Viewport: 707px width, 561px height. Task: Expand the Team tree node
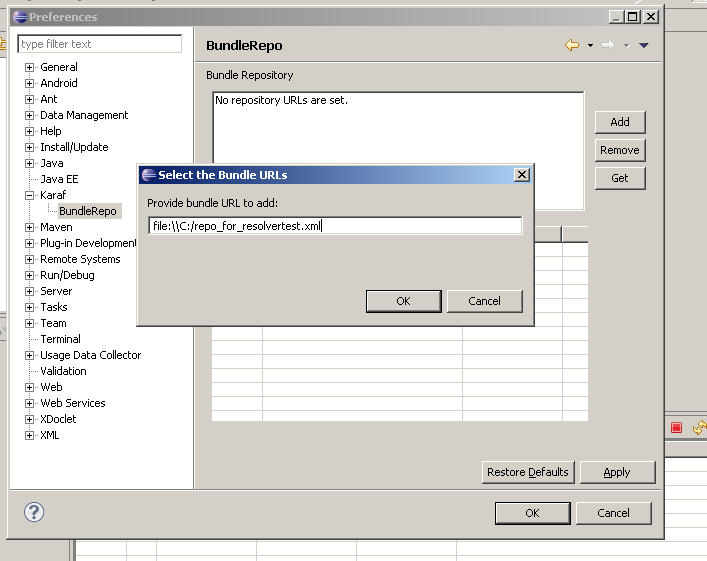pos(29,324)
